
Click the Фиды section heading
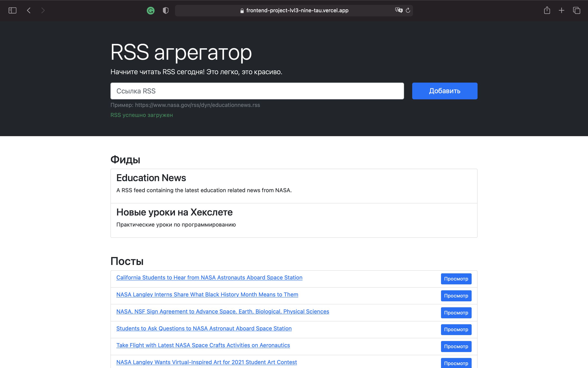(x=125, y=160)
